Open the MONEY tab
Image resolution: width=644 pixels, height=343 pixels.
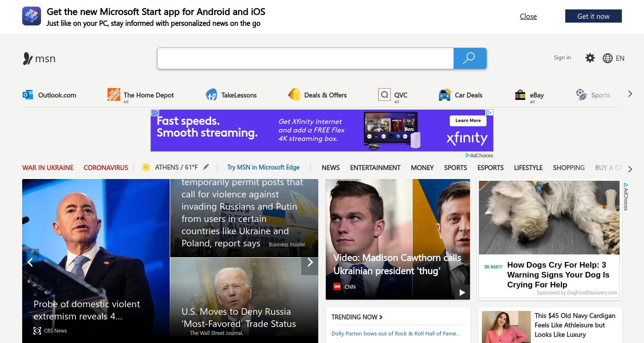422,167
